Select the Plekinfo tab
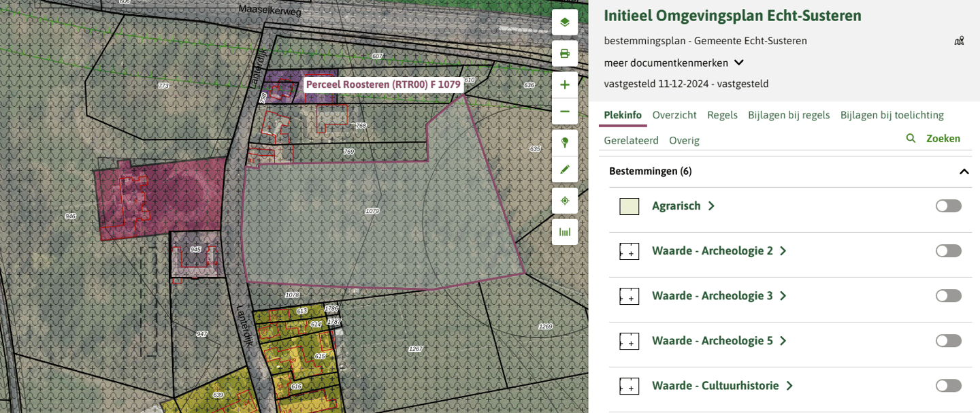 point(623,115)
